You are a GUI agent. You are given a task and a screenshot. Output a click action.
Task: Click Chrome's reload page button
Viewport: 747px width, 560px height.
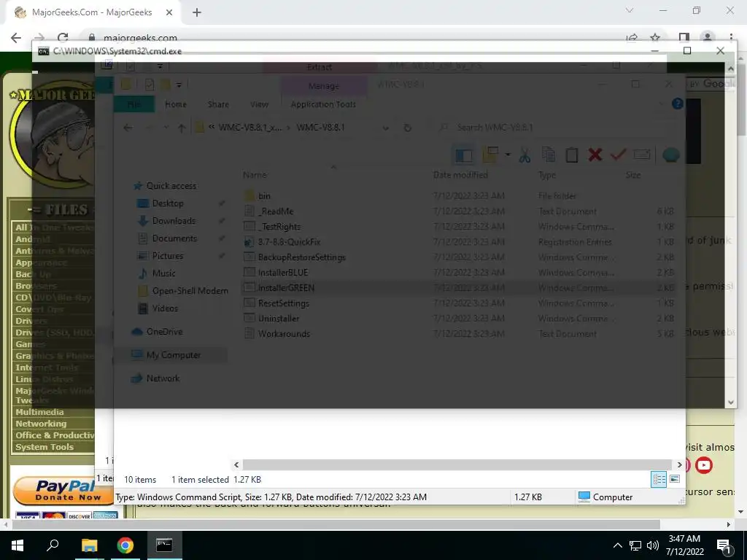click(x=63, y=38)
